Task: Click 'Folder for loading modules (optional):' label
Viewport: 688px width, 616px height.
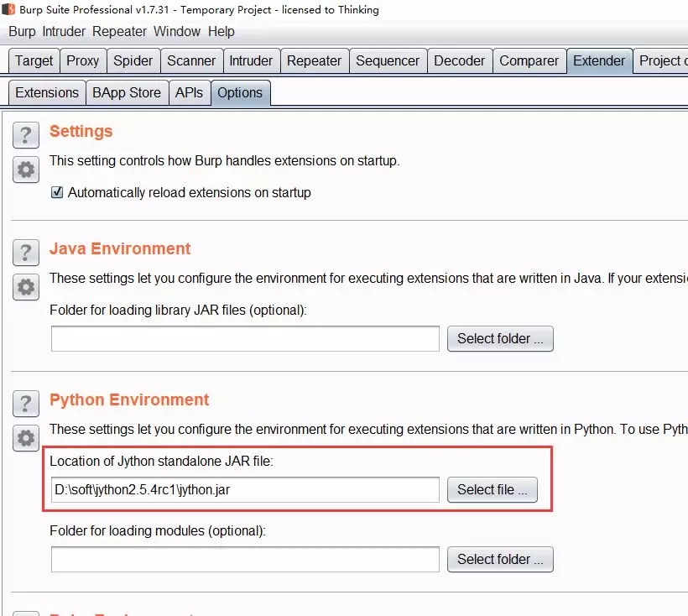Action: tap(158, 531)
